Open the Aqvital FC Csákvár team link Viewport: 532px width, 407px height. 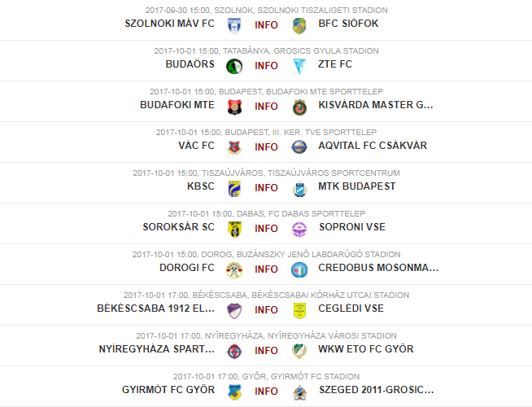tap(373, 146)
